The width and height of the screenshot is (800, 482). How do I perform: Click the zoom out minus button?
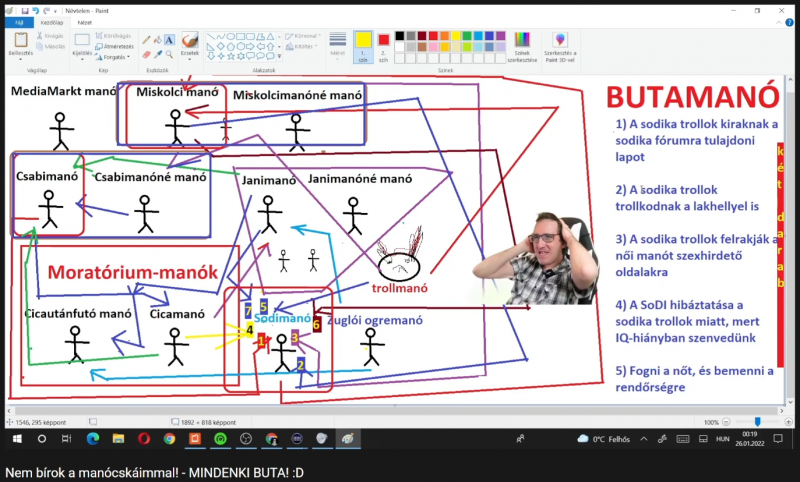726,422
